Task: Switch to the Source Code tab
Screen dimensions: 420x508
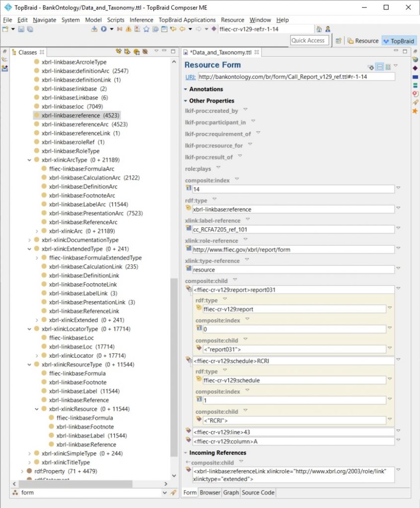Action: click(258, 493)
